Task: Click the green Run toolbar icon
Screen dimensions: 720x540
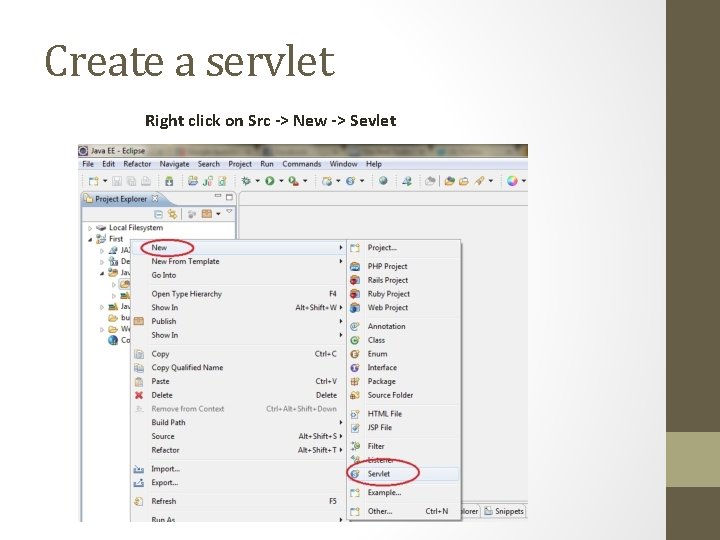Action: click(x=270, y=181)
